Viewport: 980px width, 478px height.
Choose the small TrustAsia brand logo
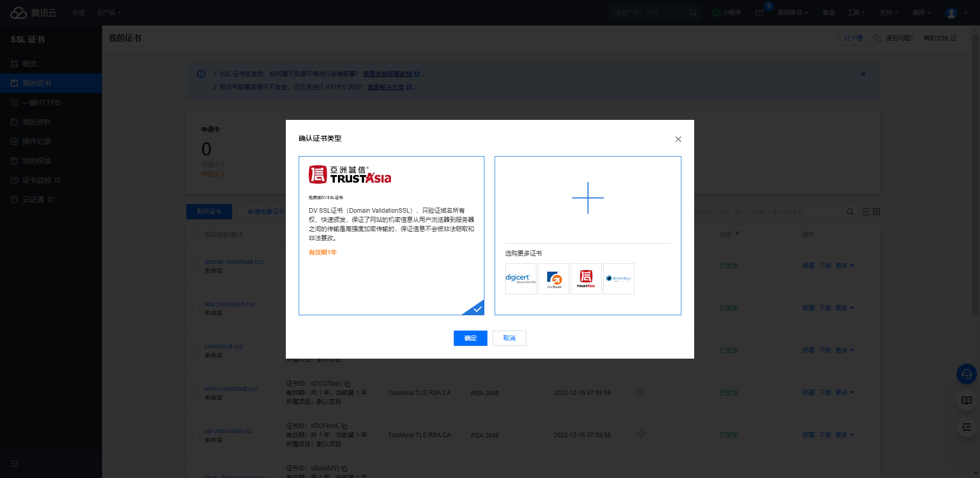tap(586, 279)
